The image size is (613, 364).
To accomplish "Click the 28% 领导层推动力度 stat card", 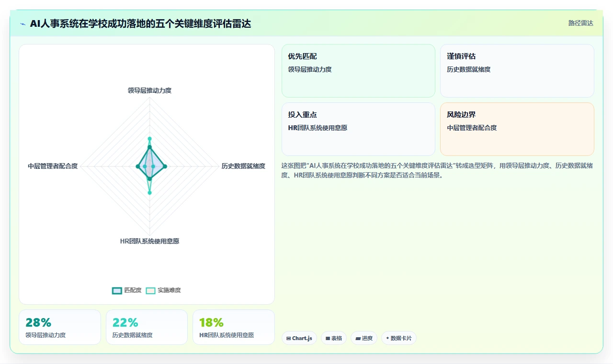I will pos(60,327).
